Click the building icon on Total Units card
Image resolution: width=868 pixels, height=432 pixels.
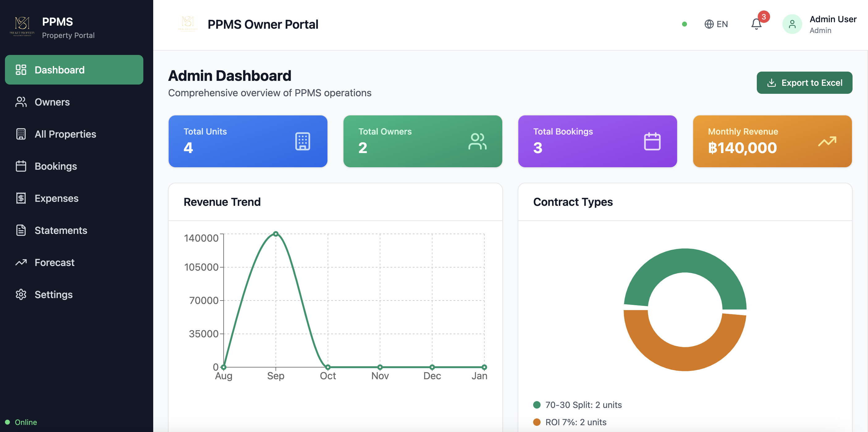point(303,141)
